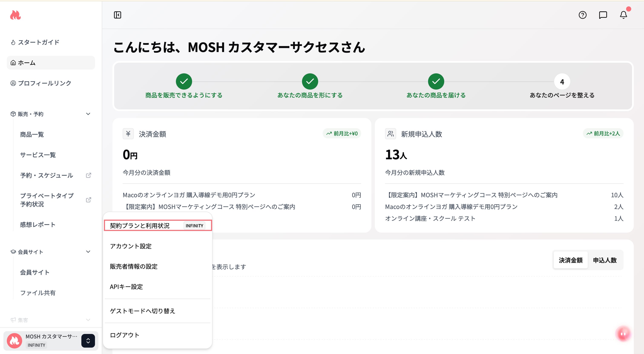Go to ホーム in the sidebar

click(51, 62)
